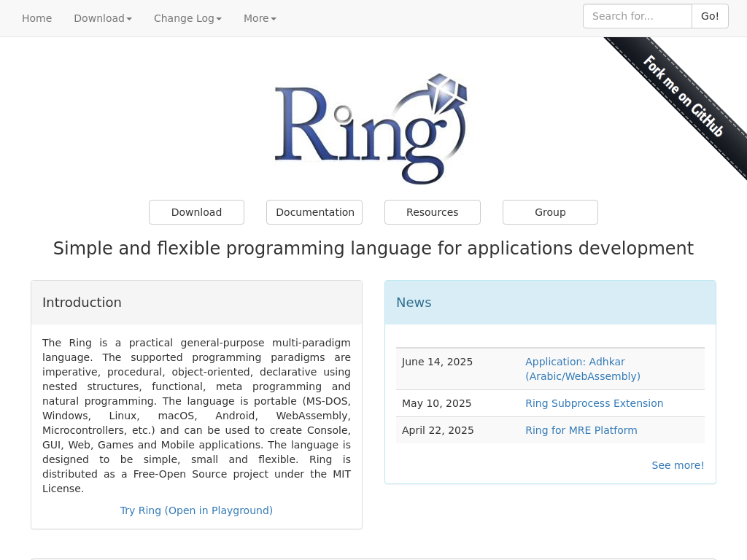Expand the More menu
The height and width of the screenshot is (560, 747).
(260, 18)
